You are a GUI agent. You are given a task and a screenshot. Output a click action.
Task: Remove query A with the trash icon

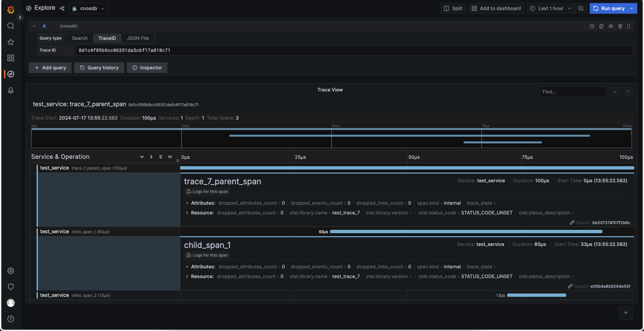(620, 26)
